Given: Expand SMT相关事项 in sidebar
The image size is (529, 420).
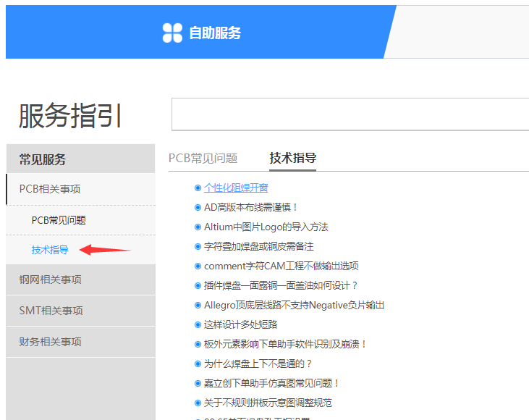Looking at the screenshot, I should click(x=51, y=311).
